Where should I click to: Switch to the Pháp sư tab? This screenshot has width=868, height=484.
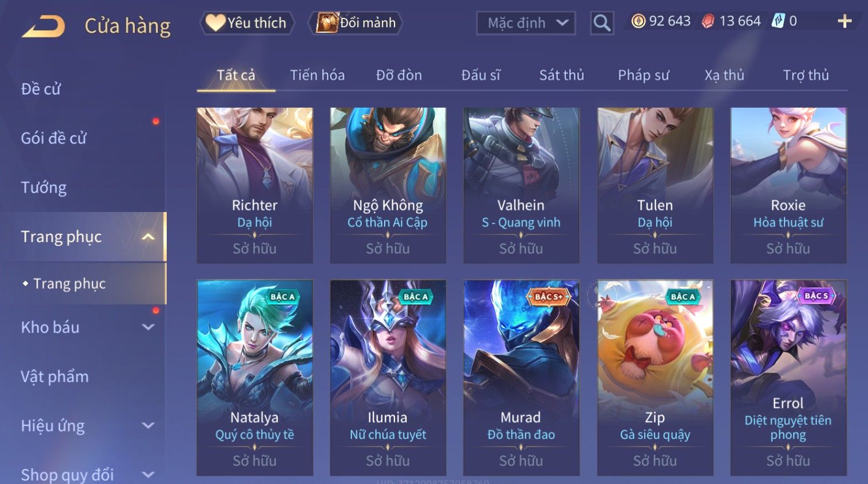pos(643,75)
